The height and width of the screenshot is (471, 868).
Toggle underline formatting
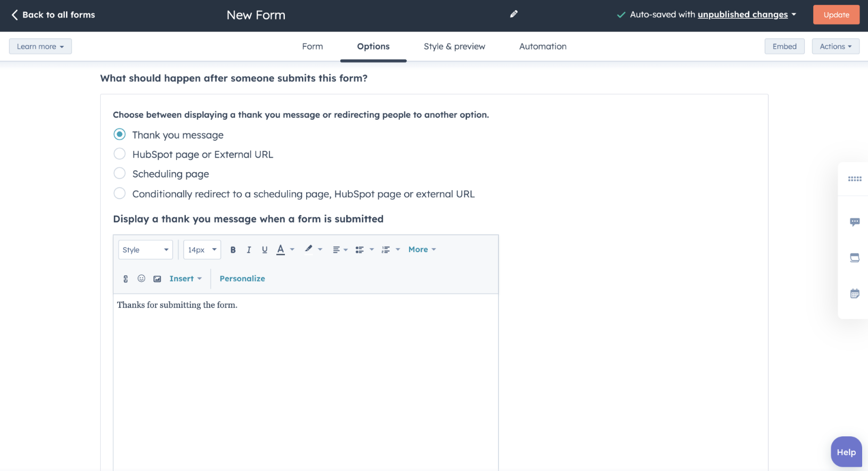pos(265,250)
